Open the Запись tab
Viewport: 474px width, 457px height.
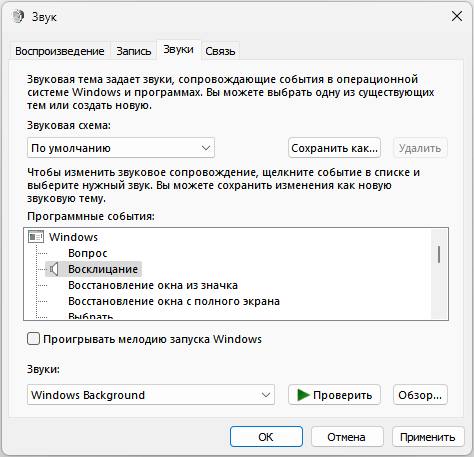pos(134,51)
